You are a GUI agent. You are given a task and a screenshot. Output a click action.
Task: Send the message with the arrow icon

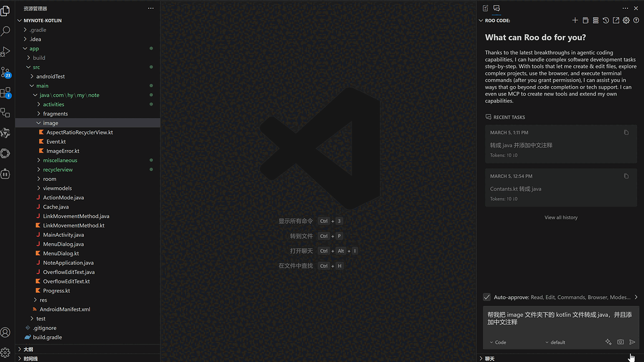click(x=633, y=342)
